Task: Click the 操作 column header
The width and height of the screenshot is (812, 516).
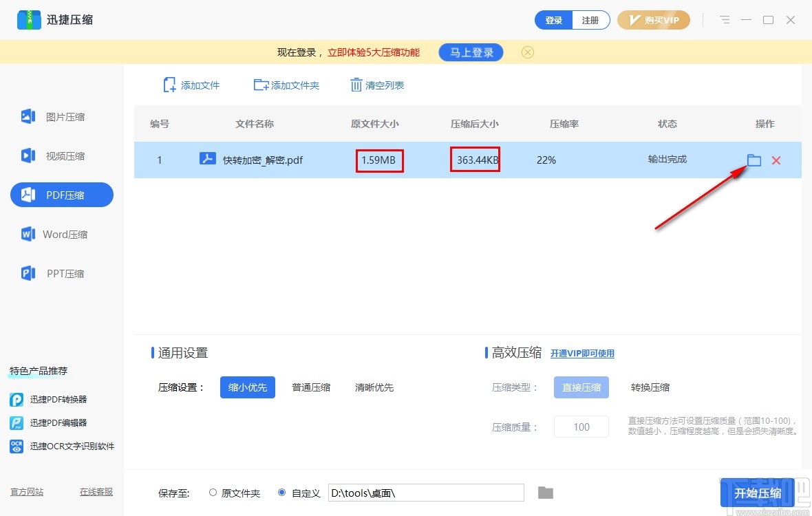Action: (765, 124)
